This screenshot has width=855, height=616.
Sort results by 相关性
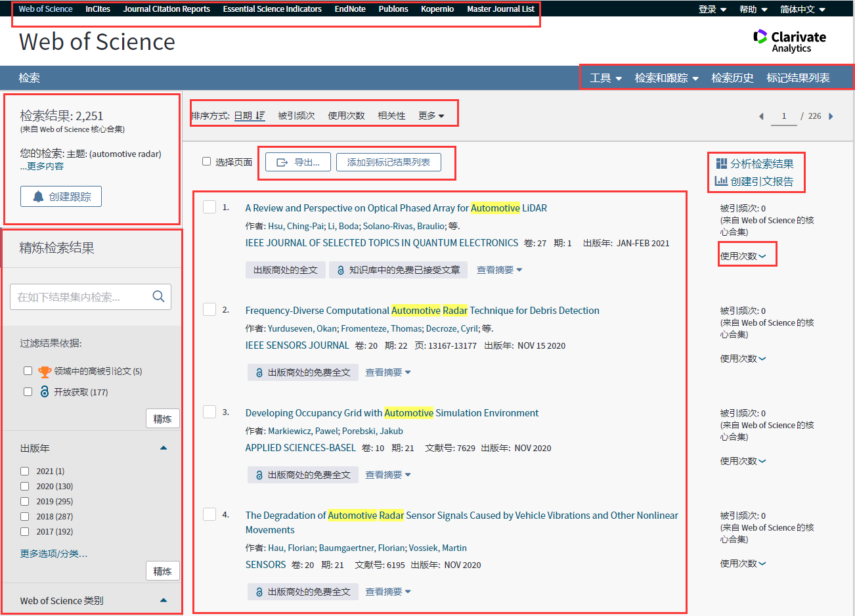click(x=391, y=116)
